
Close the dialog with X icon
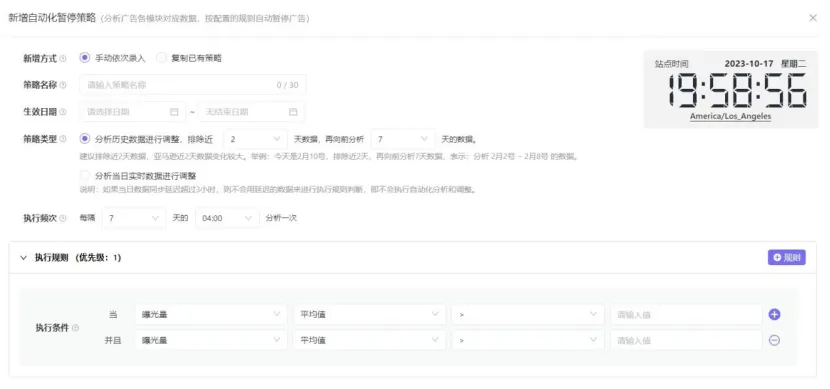813,17
